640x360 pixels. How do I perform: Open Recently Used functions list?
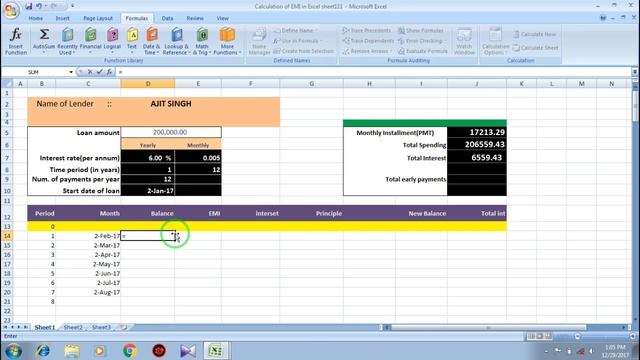pos(67,41)
